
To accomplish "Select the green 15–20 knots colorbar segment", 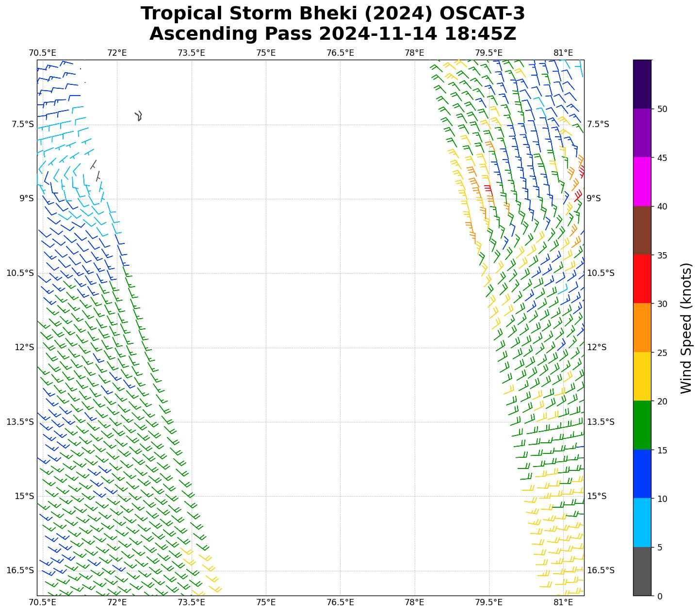I will coord(642,425).
